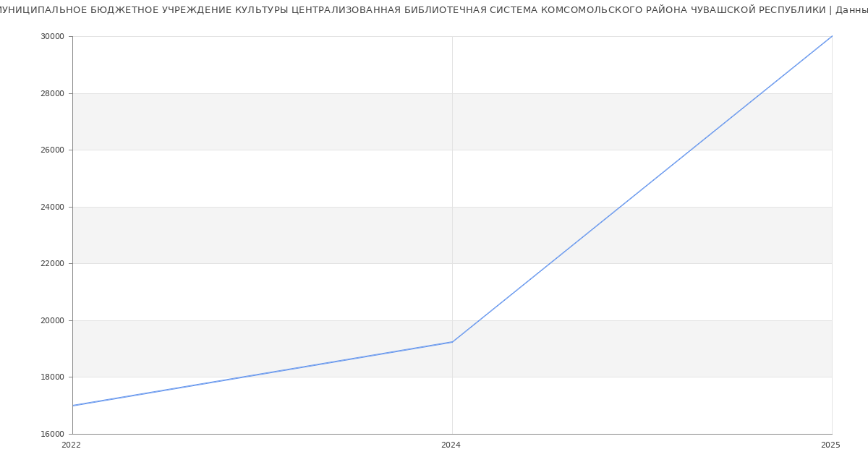The width and height of the screenshot is (868, 470).
Task: Select the 2025 x-axis label
Action: click(x=830, y=445)
